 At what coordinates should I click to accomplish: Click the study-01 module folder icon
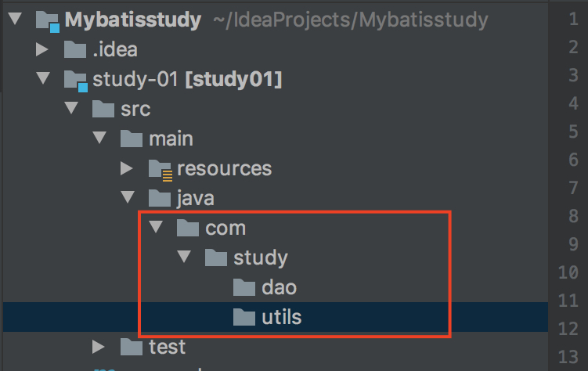click(75, 80)
